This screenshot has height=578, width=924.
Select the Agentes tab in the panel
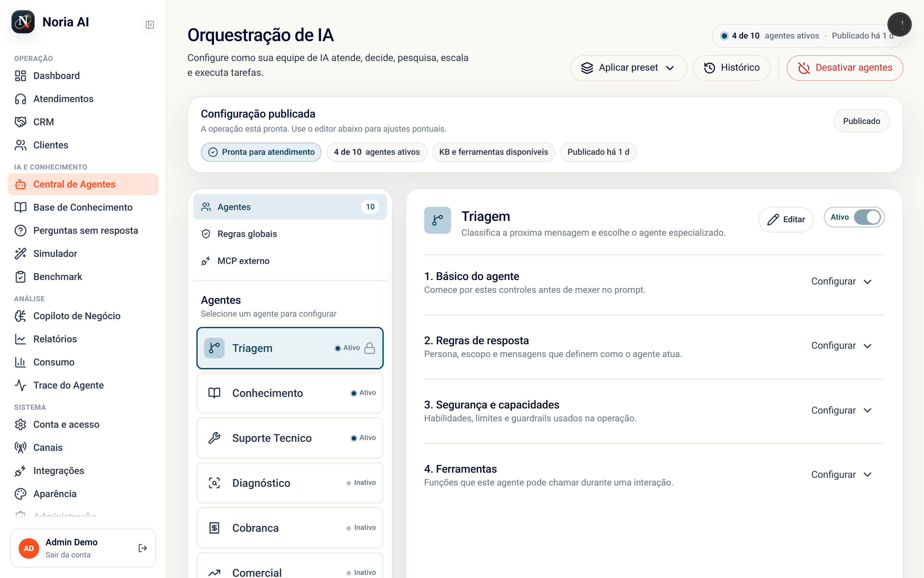pyautogui.click(x=290, y=207)
